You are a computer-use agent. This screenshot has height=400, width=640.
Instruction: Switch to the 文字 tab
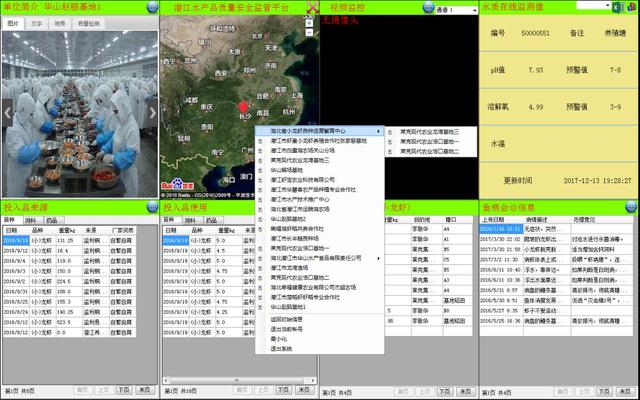[36, 21]
